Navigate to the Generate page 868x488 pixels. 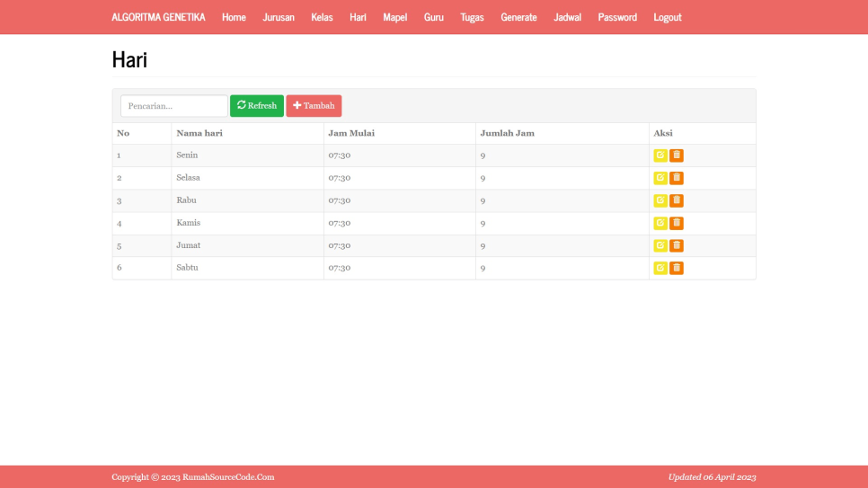click(518, 17)
